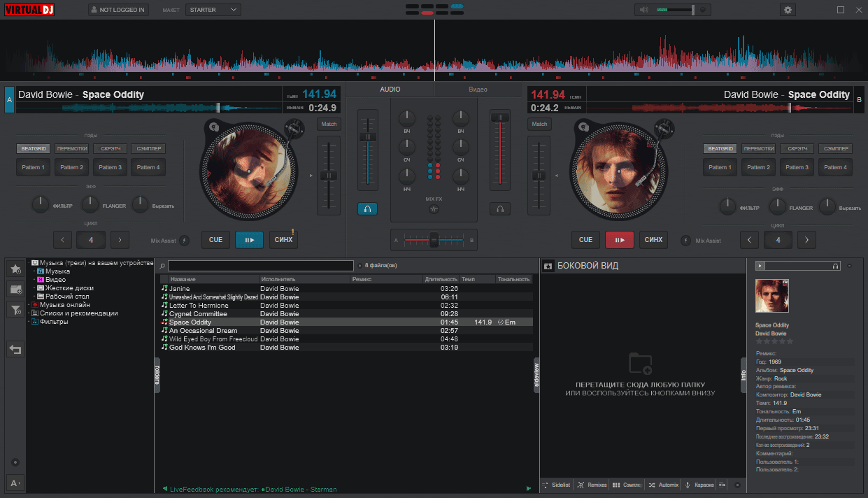Click the master volume speaker icon
Screen dimensions: 868x498
[644, 10]
